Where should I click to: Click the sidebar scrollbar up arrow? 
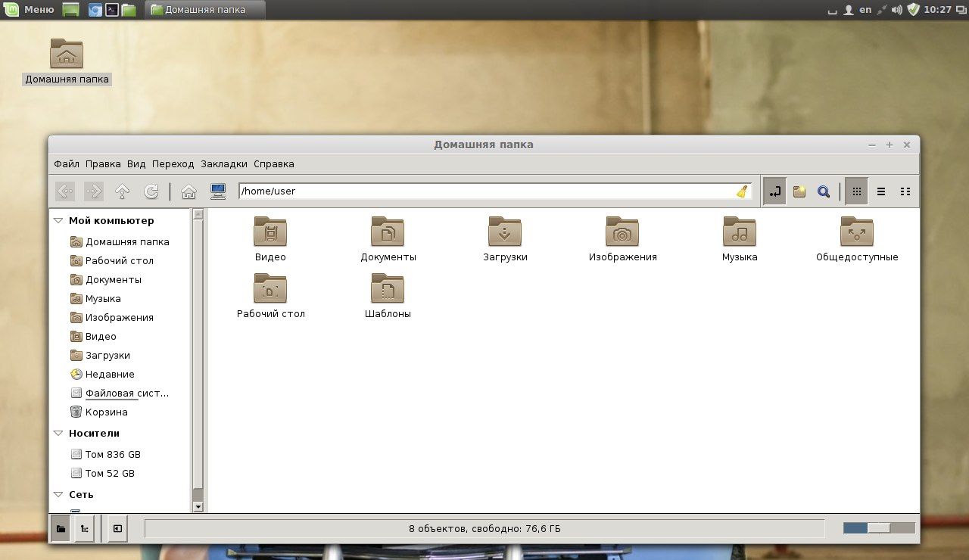(198, 214)
